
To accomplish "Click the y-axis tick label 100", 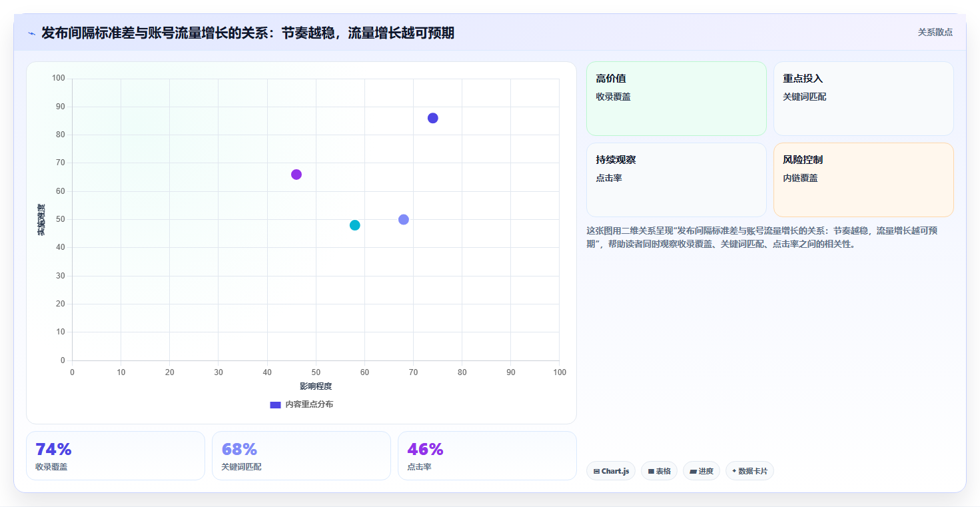I will [59, 79].
